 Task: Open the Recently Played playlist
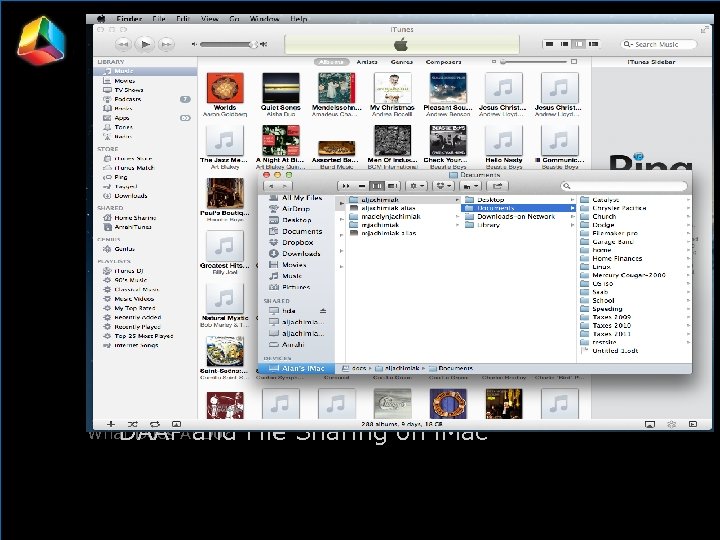pyautogui.click(x=145, y=326)
